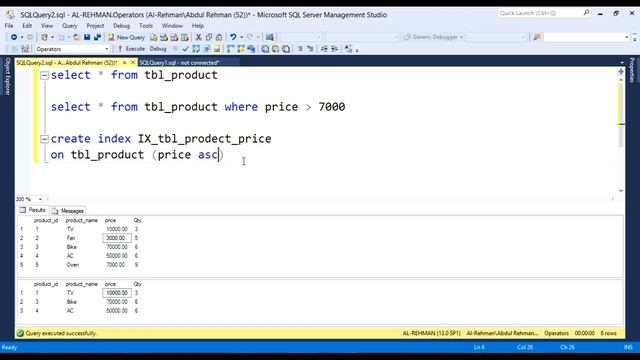Select the 3000.00 price cell
The height and width of the screenshot is (360, 640).
pyautogui.click(x=117, y=238)
